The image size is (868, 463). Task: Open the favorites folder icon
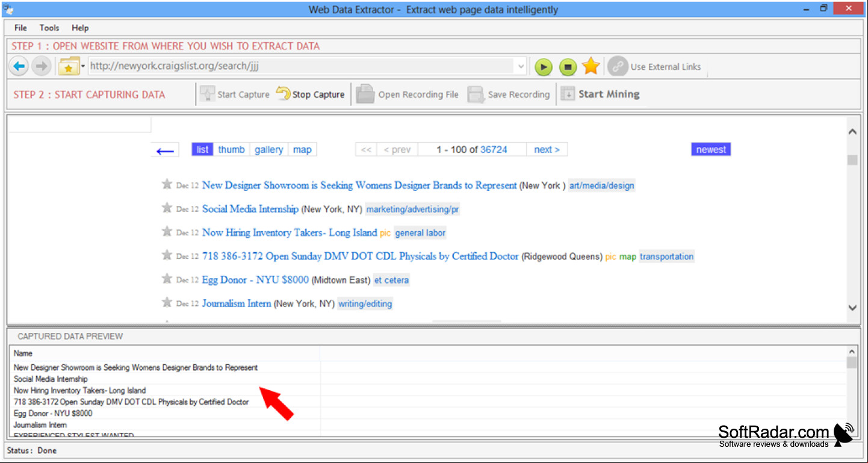coord(69,66)
